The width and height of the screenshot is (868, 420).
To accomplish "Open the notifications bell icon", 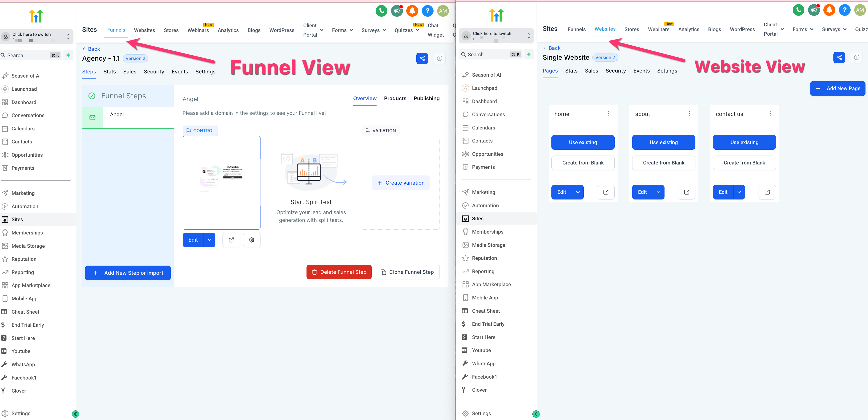I will 412,11.
